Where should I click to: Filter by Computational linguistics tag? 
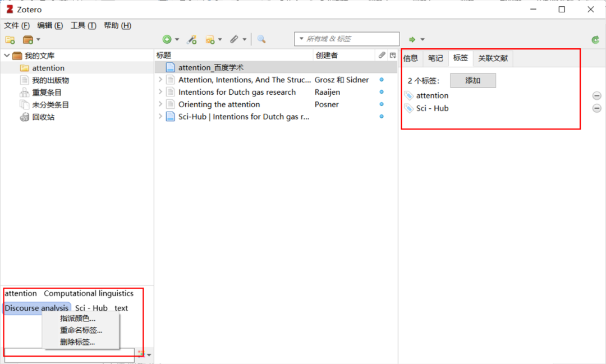89,293
